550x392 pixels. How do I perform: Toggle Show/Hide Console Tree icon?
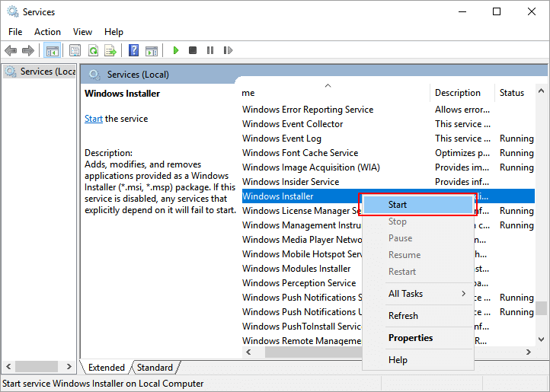tap(53, 50)
